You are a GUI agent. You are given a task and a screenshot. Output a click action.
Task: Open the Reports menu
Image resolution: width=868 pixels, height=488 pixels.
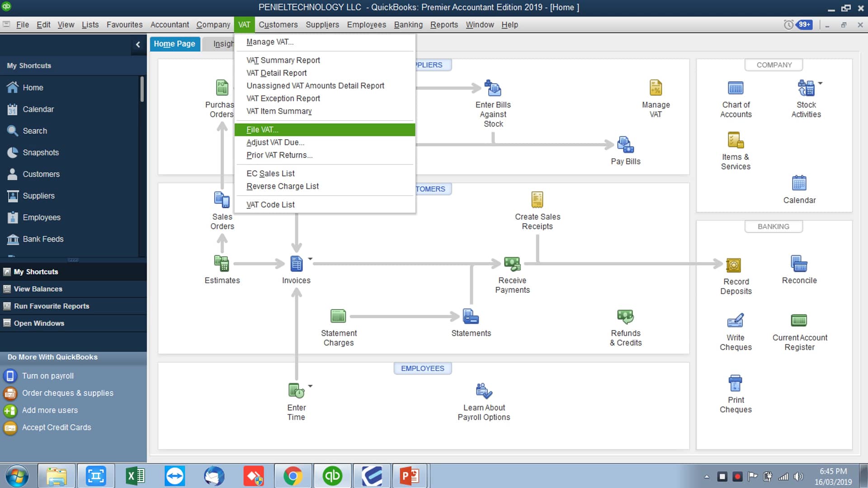(444, 24)
